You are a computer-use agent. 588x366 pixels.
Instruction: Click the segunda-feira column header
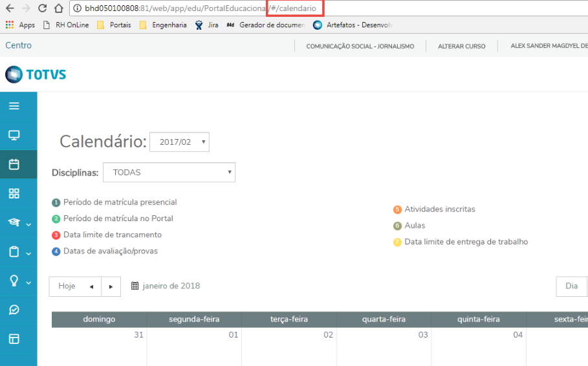point(194,319)
